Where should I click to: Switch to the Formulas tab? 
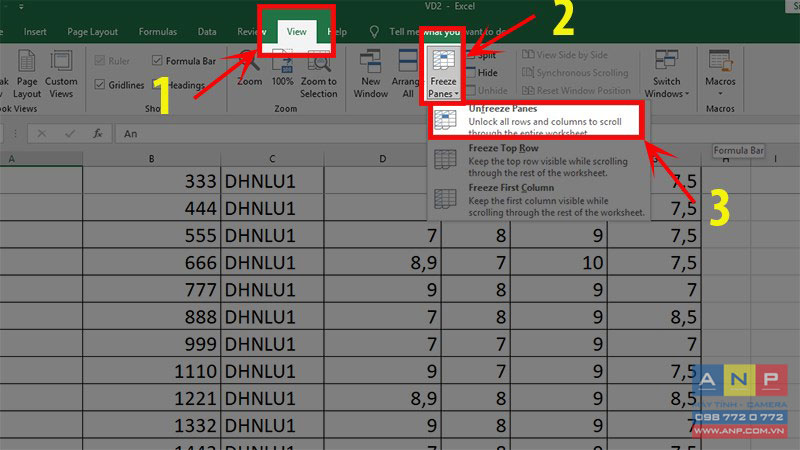coord(158,32)
